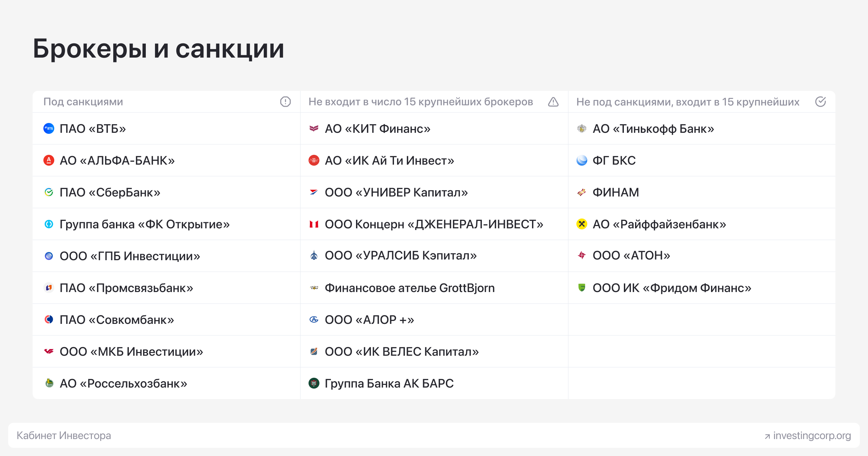This screenshot has height=456, width=868.
Task: Click the checkmark circle icon in third header
Action: click(x=821, y=102)
